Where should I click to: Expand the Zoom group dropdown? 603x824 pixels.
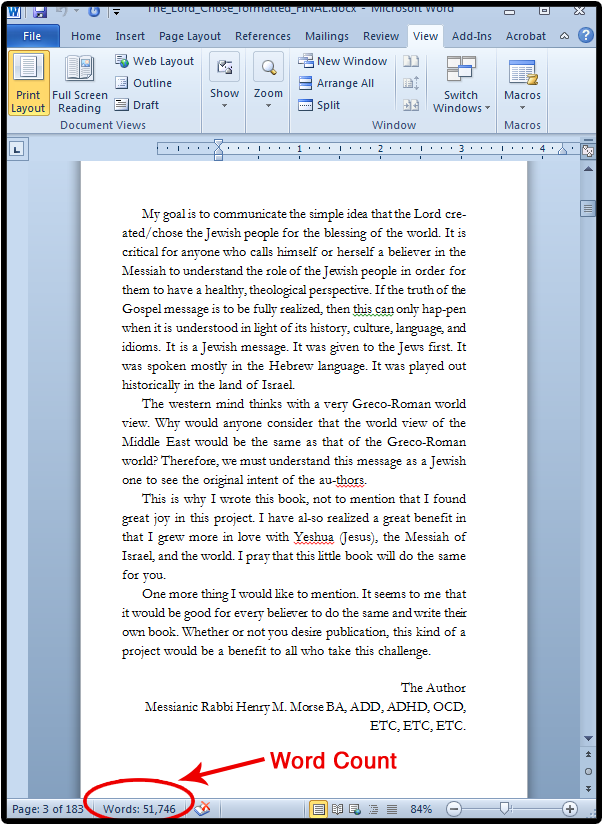(268, 81)
